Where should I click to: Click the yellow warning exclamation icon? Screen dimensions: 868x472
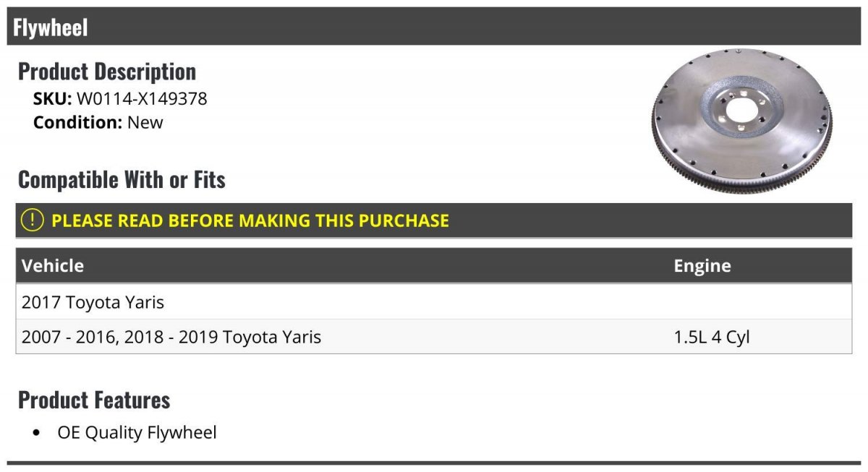(33, 220)
